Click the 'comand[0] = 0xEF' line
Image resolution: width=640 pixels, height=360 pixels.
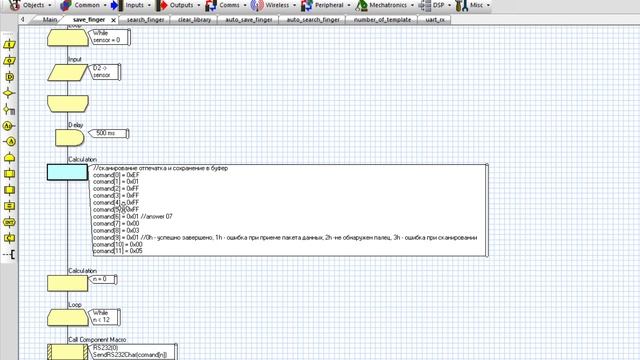point(116,175)
